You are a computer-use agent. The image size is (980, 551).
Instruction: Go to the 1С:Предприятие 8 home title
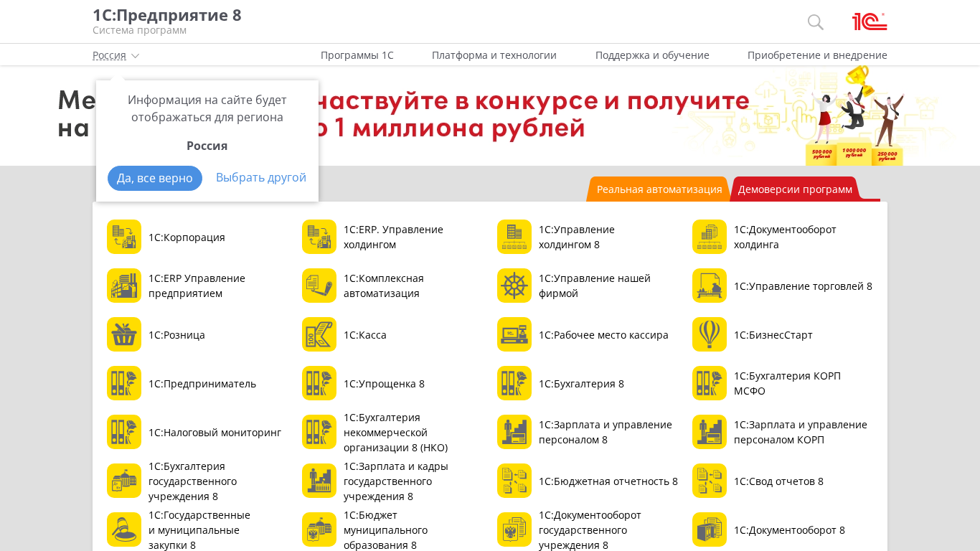click(x=167, y=15)
